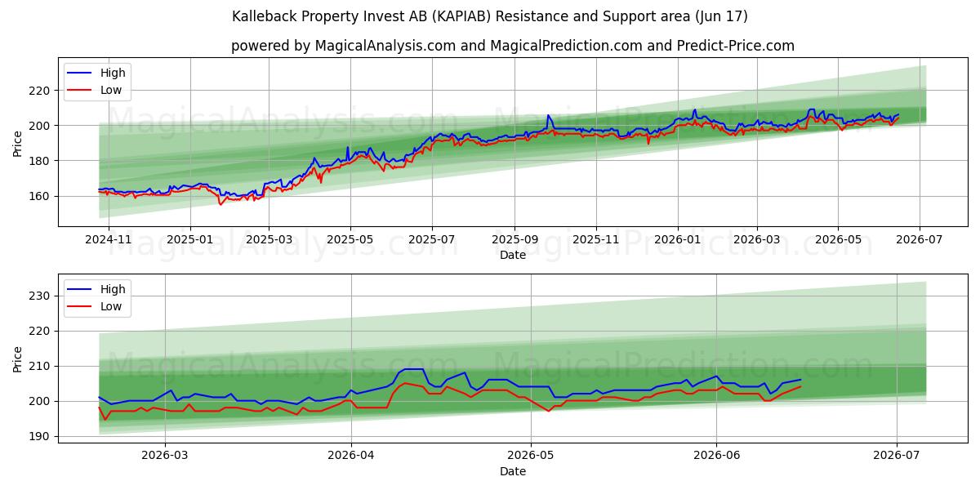Click the 2025-07 date tick label
Image resolution: width=980 pixels, height=490 pixels.
coord(432,240)
